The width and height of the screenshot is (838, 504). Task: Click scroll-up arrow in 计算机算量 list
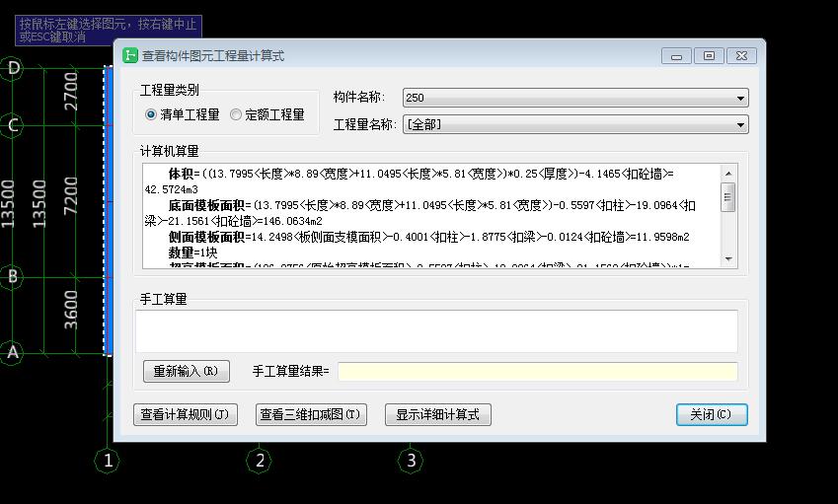click(727, 174)
